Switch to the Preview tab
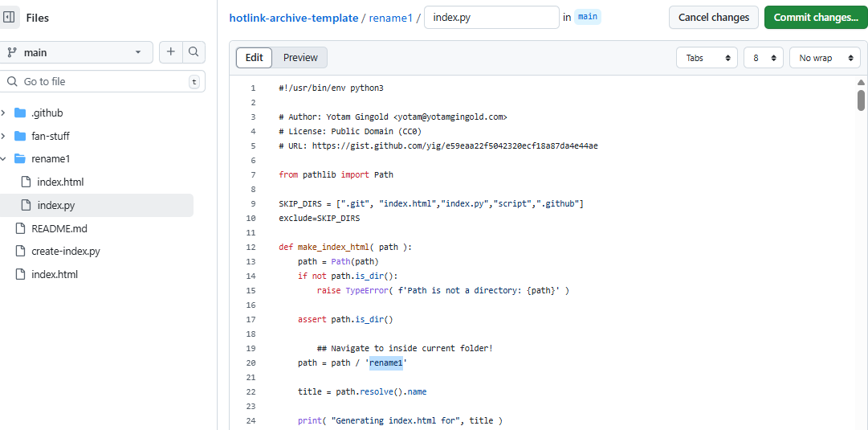 (x=300, y=58)
